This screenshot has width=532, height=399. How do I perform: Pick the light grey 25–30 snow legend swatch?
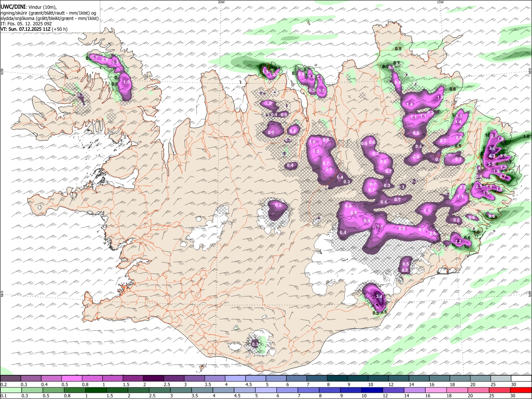pos(501,378)
